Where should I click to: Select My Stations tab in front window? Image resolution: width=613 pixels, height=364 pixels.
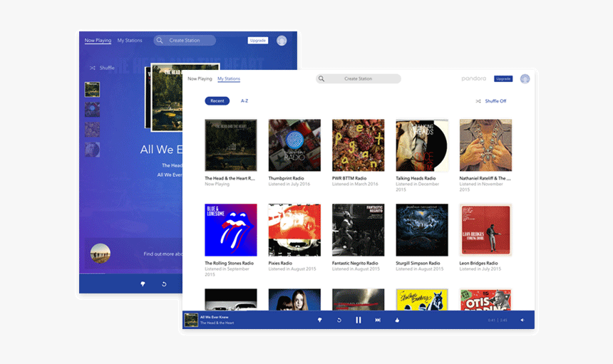coord(229,78)
